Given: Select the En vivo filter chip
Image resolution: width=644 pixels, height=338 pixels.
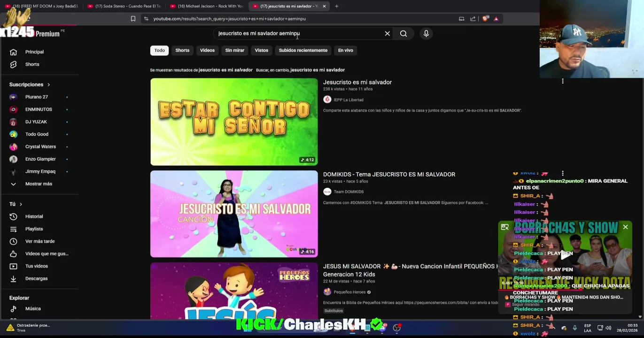Looking at the screenshot, I should coord(345,50).
